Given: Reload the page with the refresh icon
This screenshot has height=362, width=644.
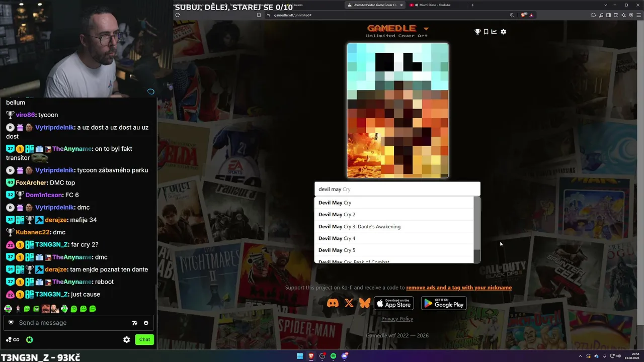Looking at the screenshot, I should 178,15.
